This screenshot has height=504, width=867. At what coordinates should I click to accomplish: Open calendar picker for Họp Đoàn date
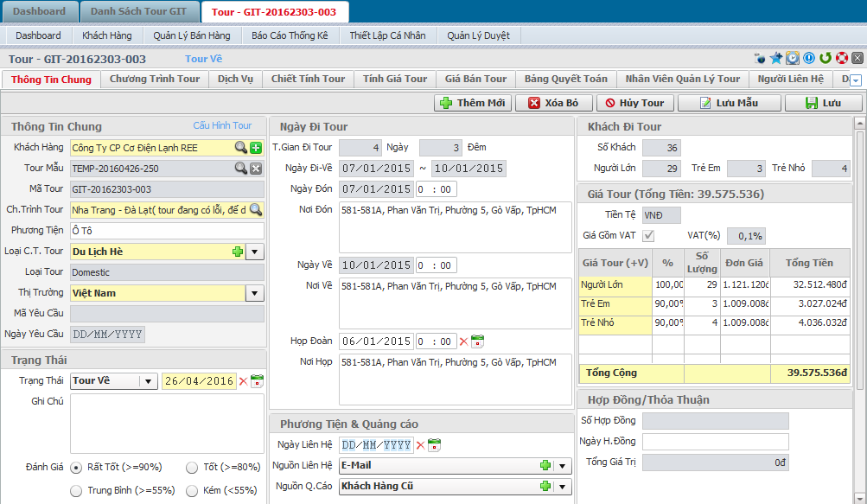tap(477, 341)
